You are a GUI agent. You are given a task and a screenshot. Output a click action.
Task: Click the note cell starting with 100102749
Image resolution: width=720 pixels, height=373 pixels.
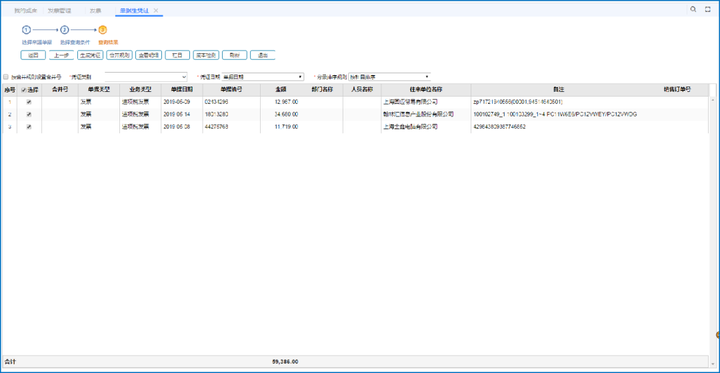click(x=555, y=114)
